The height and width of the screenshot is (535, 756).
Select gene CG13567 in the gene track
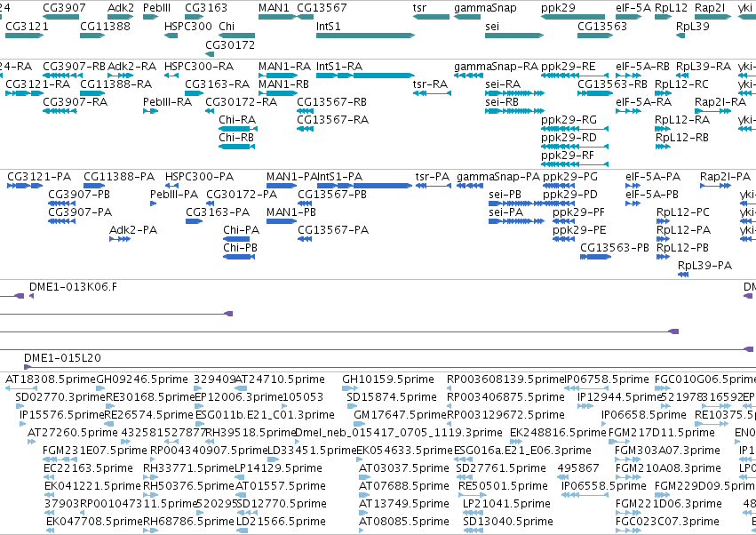(306, 17)
